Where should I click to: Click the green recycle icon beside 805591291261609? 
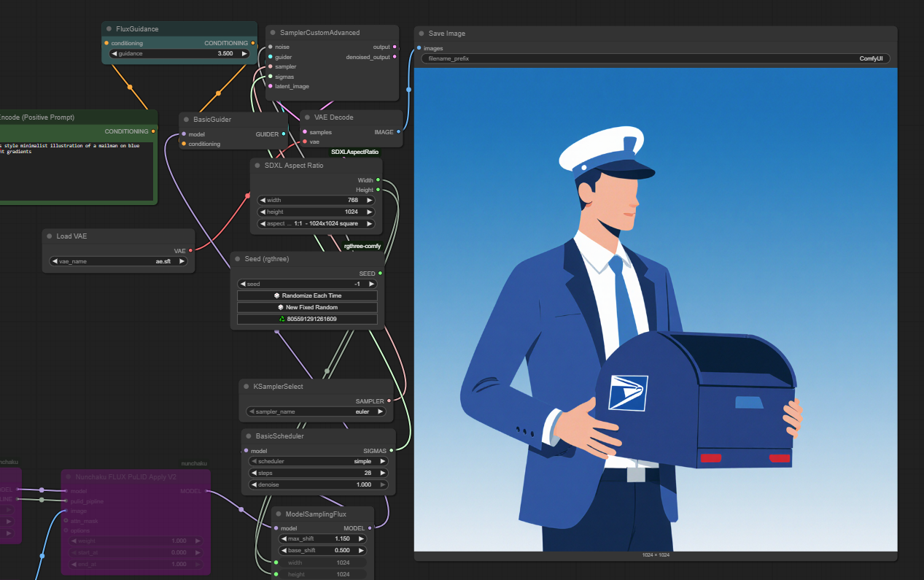[282, 319]
